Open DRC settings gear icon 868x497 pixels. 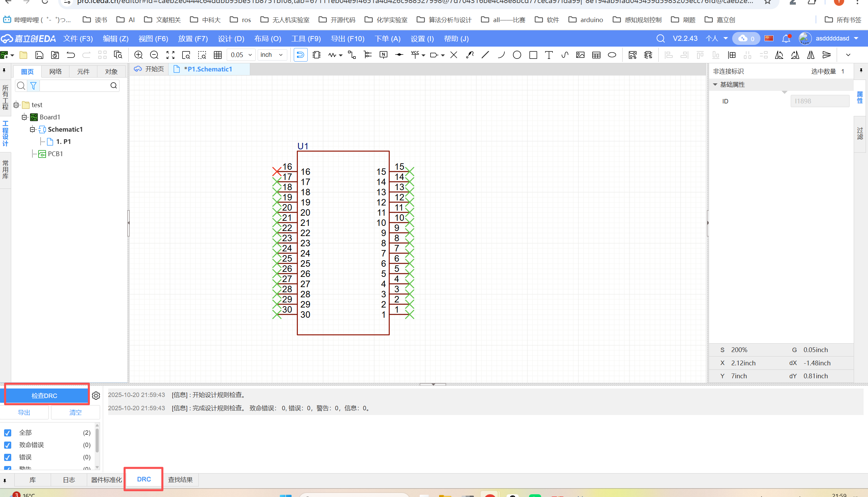96,395
